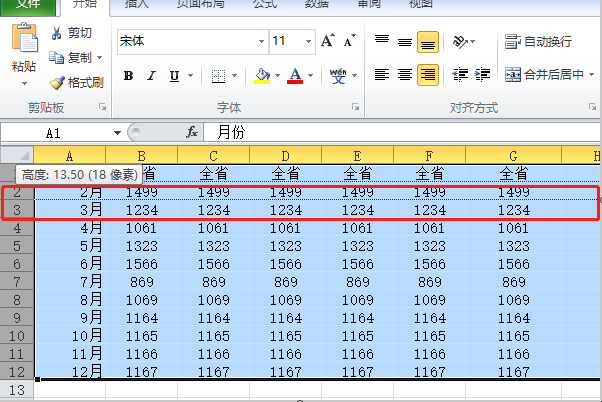
Task: Expand the phonetic guide dropdown
Action: pos(354,76)
